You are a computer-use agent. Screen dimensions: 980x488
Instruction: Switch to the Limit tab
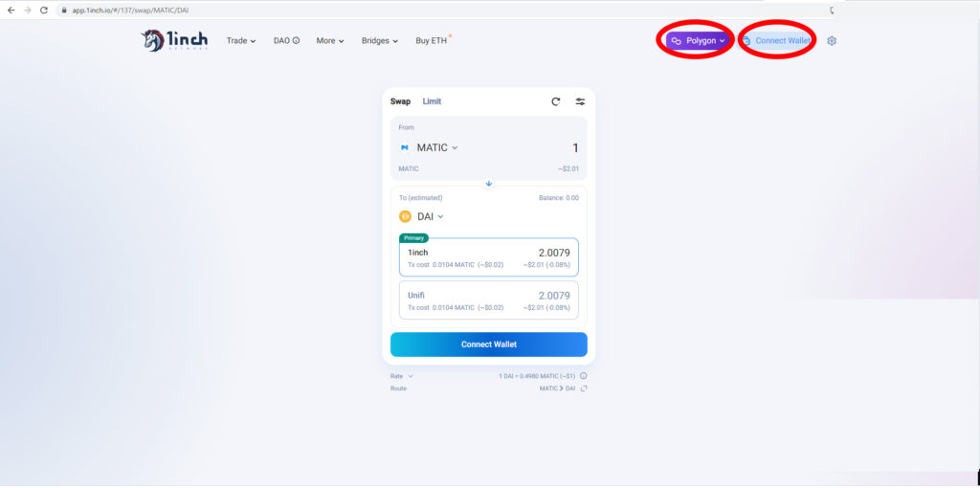[432, 101]
